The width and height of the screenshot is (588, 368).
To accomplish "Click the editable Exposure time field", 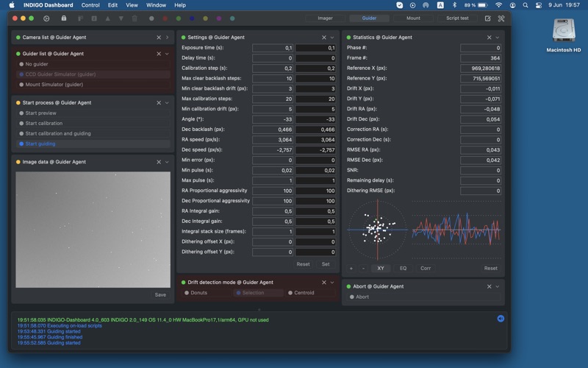I will (x=315, y=48).
